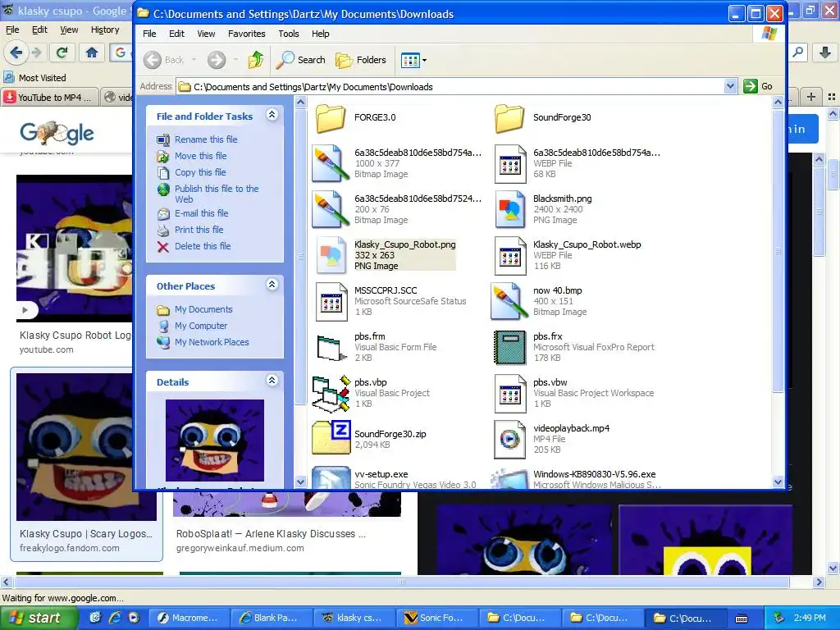Viewport: 840px width, 630px height.
Task: Open the Back history dropdown arrow
Action: coord(194,60)
